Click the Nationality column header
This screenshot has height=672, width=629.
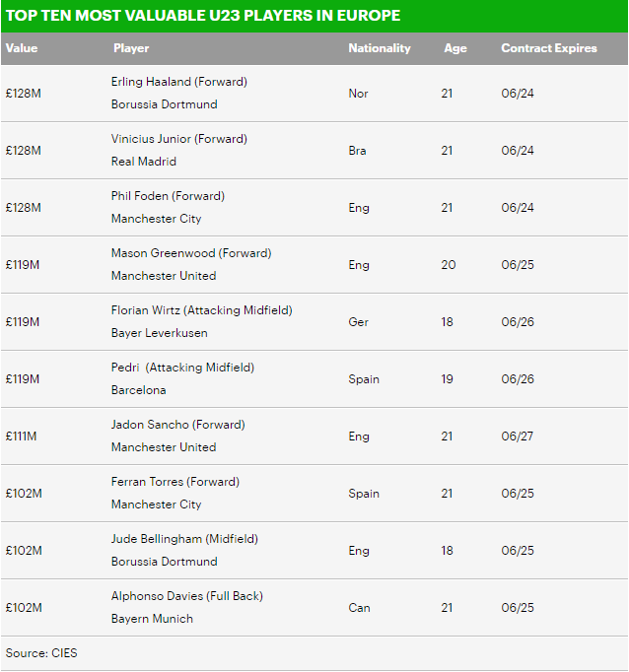coord(379,48)
